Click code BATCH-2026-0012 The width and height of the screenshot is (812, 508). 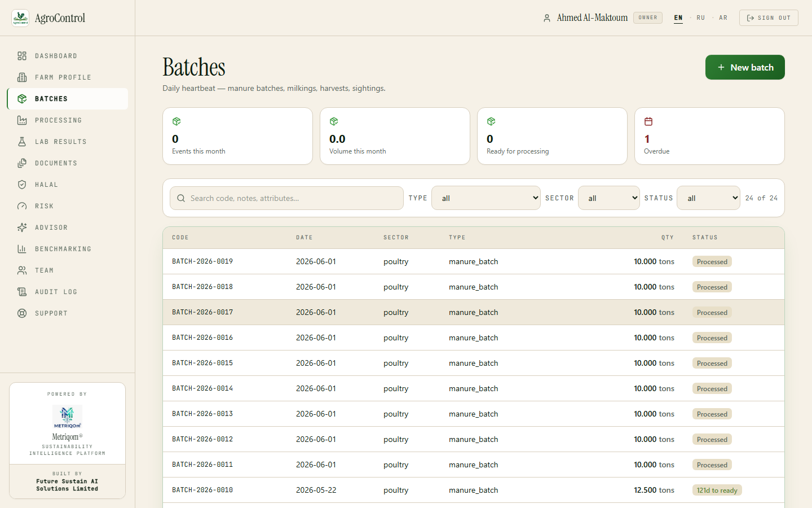[x=202, y=439]
